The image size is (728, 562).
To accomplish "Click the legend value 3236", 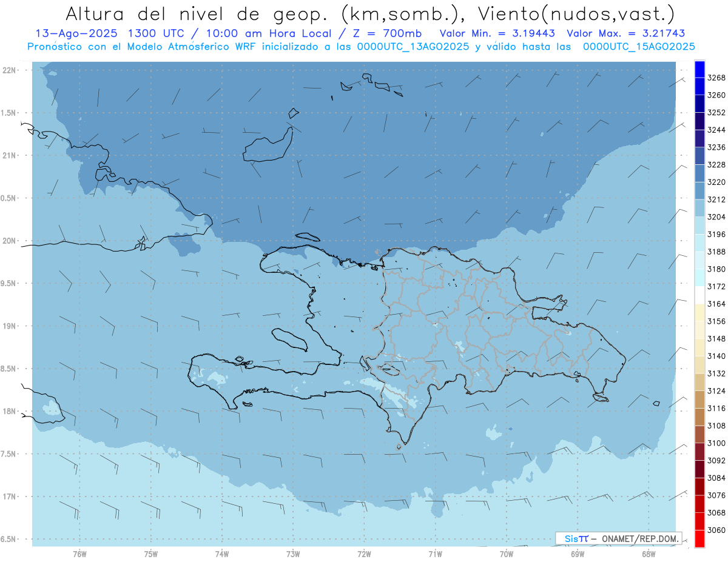I will pos(716,147).
